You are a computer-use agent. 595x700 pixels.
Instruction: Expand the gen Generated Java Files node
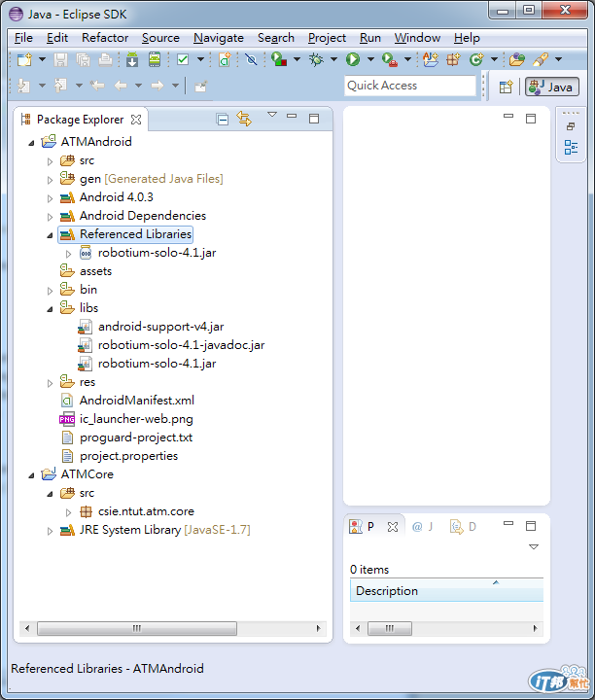(50, 180)
